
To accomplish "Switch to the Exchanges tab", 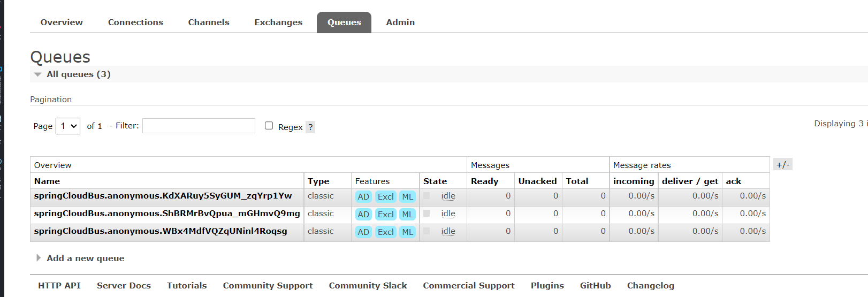I will click(x=278, y=22).
